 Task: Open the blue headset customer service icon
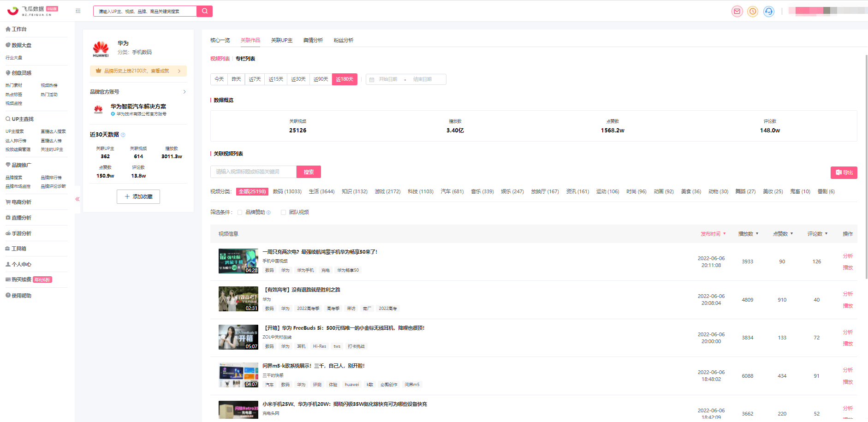[768, 11]
